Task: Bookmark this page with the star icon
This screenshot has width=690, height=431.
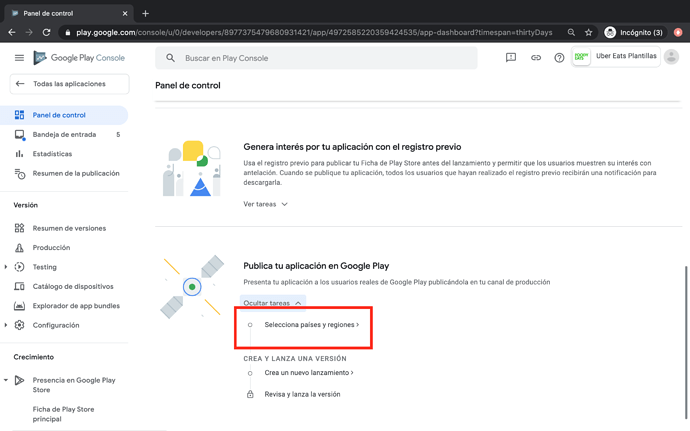Action: pyautogui.click(x=588, y=32)
